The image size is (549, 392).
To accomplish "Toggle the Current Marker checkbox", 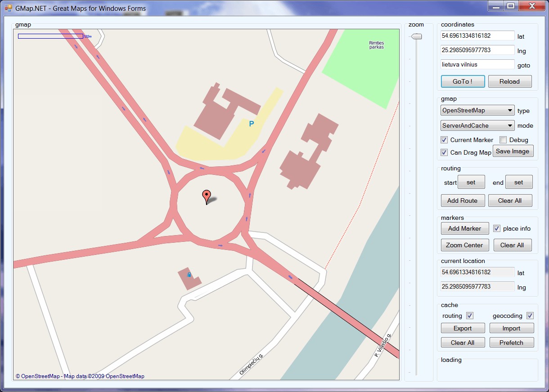I will pyautogui.click(x=444, y=140).
